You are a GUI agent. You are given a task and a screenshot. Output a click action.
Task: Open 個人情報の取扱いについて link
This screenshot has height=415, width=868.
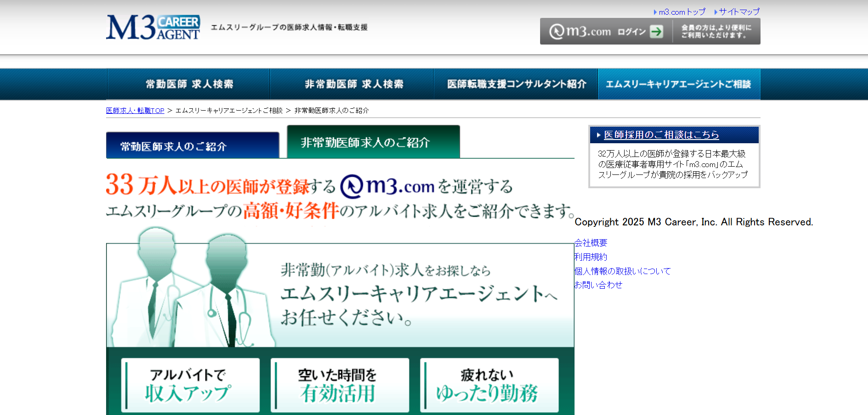tap(622, 271)
